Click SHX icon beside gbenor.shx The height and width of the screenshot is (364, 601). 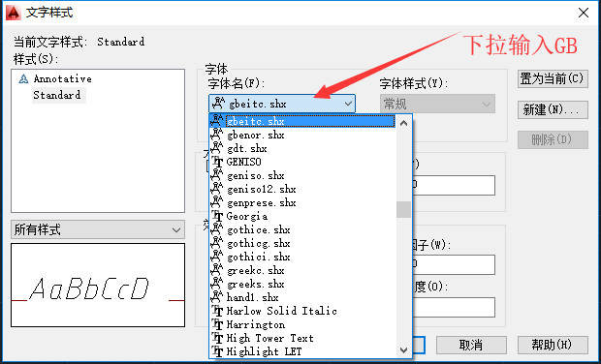pyautogui.click(x=217, y=135)
